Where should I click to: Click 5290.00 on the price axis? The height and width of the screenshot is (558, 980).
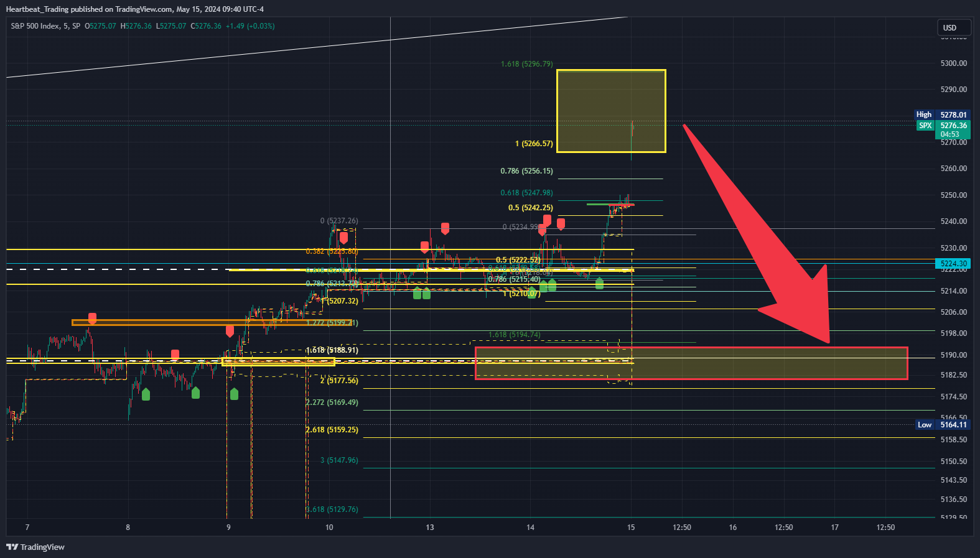[954, 90]
